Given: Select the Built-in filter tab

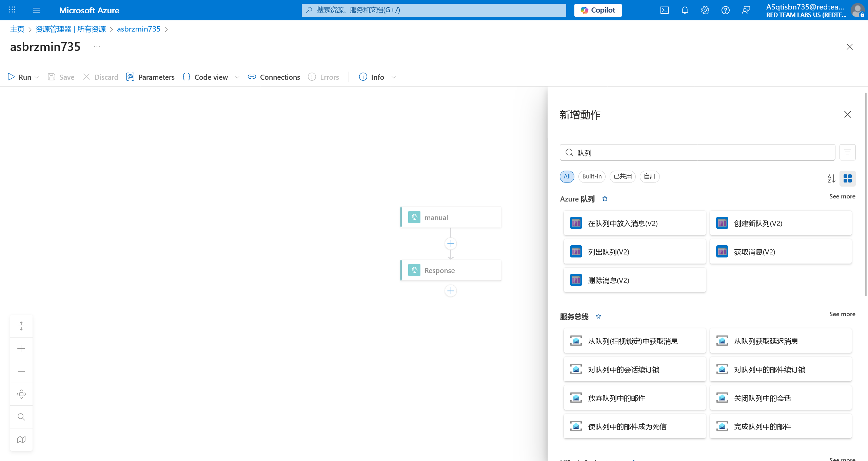Looking at the screenshot, I should [x=592, y=176].
